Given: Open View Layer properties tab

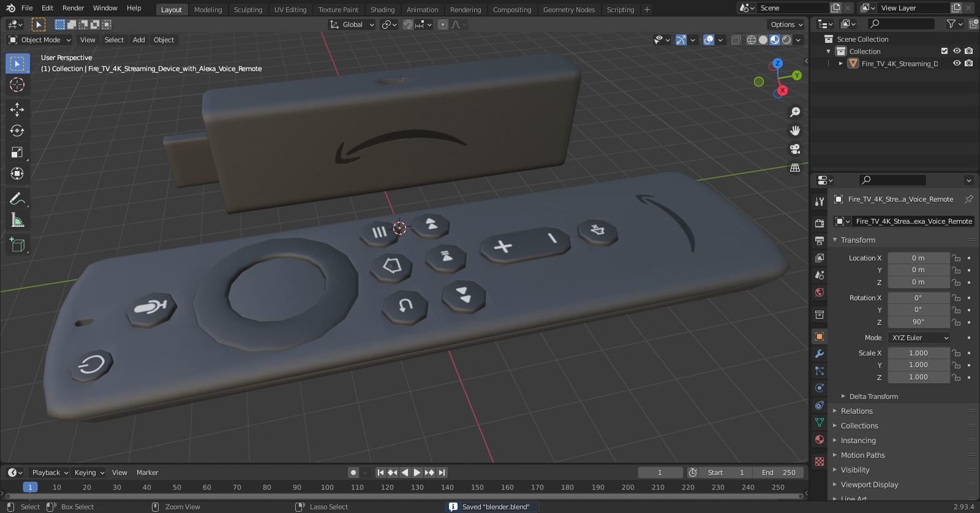Looking at the screenshot, I should pyautogui.click(x=820, y=257).
